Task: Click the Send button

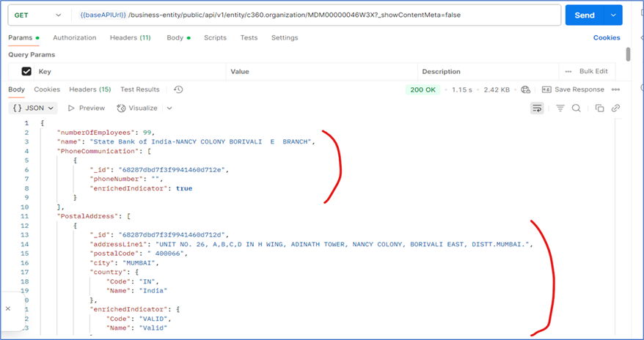Action: coord(585,15)
